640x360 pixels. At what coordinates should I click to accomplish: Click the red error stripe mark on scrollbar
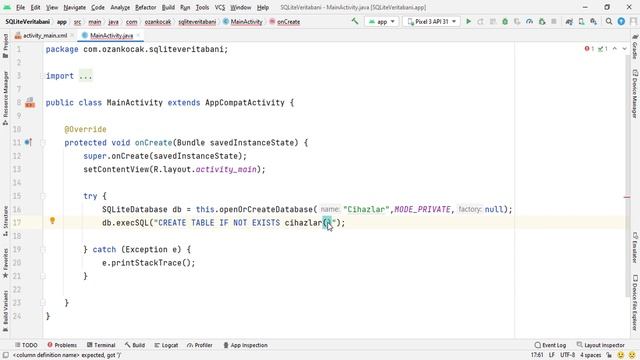click(627, 197)
